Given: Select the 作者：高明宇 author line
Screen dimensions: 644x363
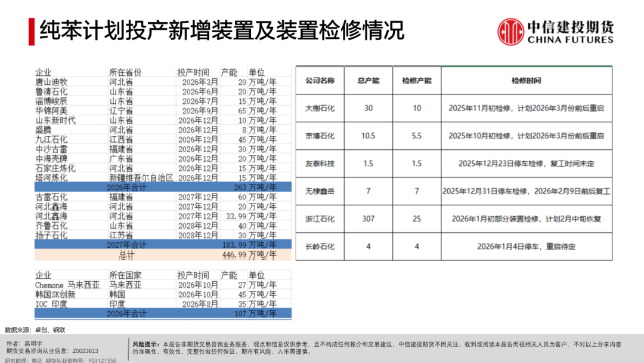Looking at the screenshot, I should 24,343.
